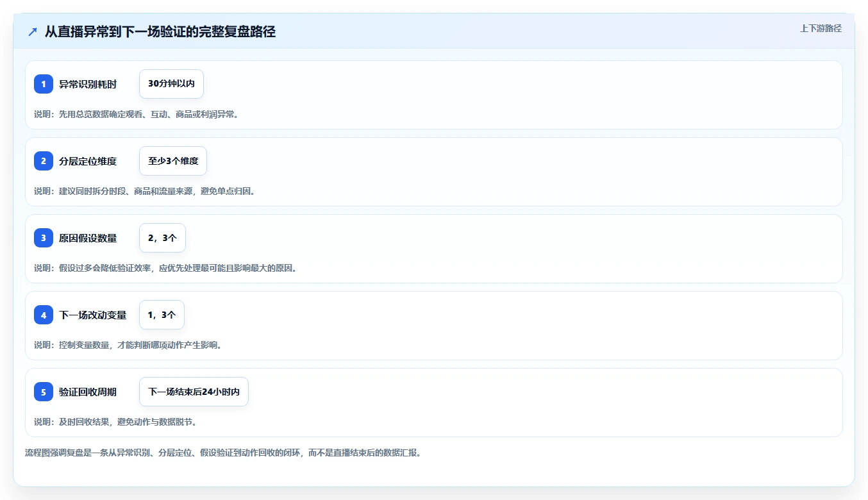The height and width of the screenshot is (500, 868).
Task: Click the arrow icon beside the panel title
Action: (33, 32)
